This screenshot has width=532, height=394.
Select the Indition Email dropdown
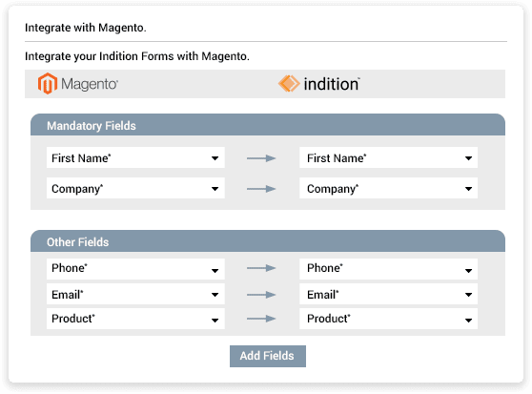pyautogui.click(x=388, y=294)
